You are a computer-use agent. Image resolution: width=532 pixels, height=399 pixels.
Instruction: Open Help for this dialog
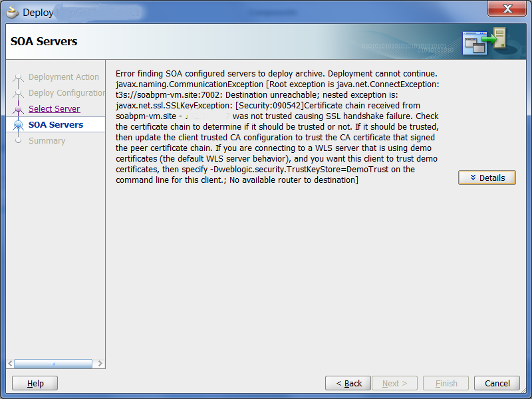click(x=35, y=384)
